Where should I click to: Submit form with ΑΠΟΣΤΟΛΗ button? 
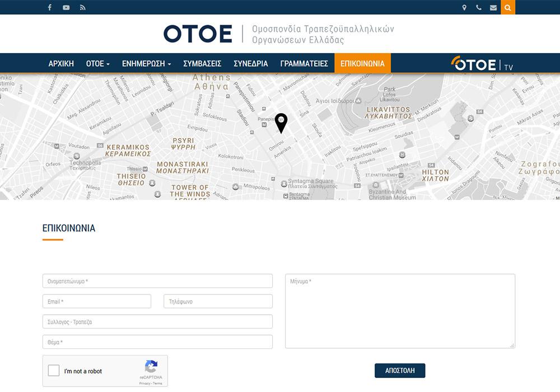click(x=400, y=371)
